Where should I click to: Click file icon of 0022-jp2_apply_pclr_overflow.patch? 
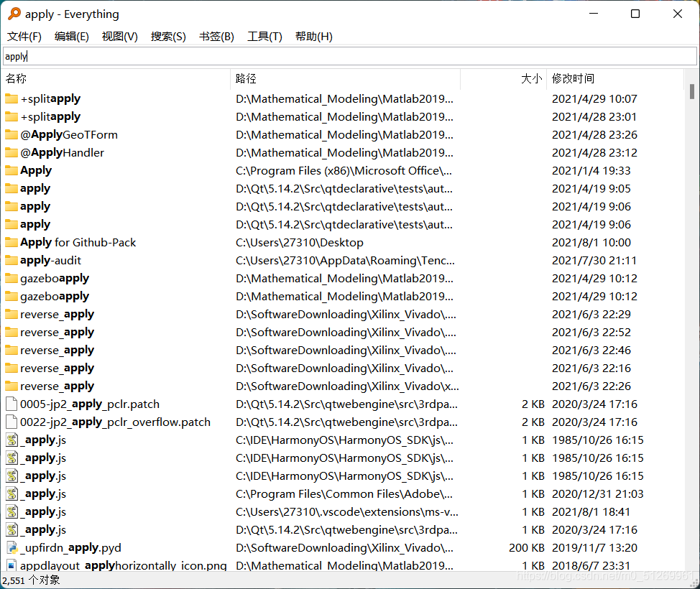point(11,422)
